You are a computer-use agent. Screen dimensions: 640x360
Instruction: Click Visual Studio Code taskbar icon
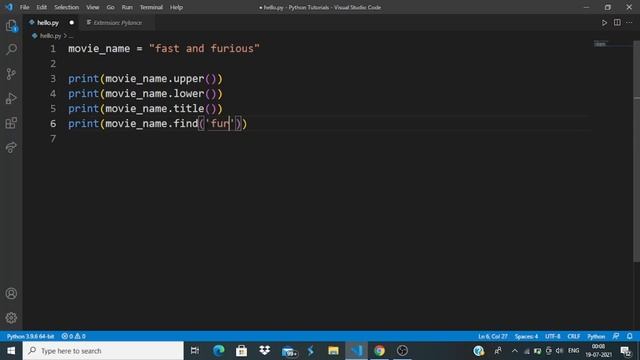tap(356, 351)
